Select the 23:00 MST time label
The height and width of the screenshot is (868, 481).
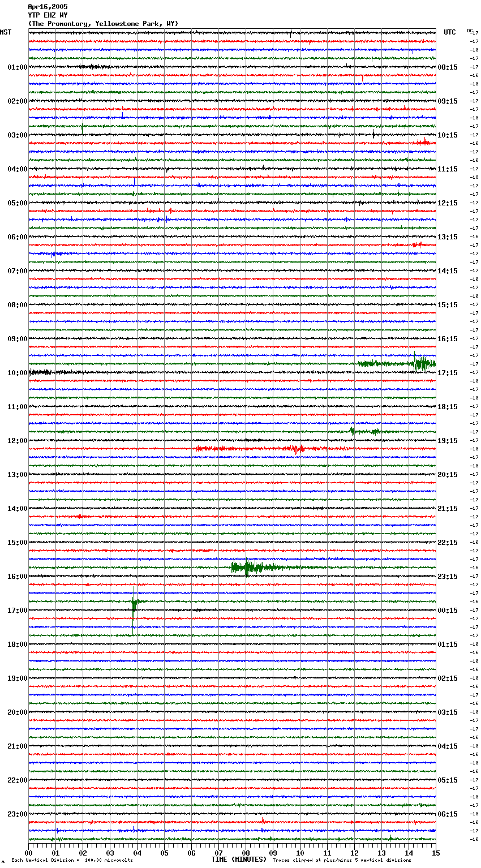[18, 814]
